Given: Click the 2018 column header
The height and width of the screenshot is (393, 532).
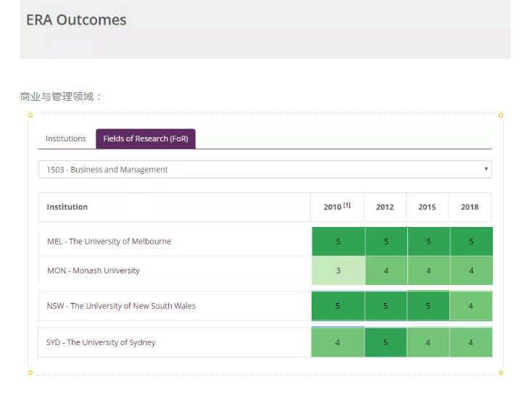Looking at the screenshot, I should 470,207.
